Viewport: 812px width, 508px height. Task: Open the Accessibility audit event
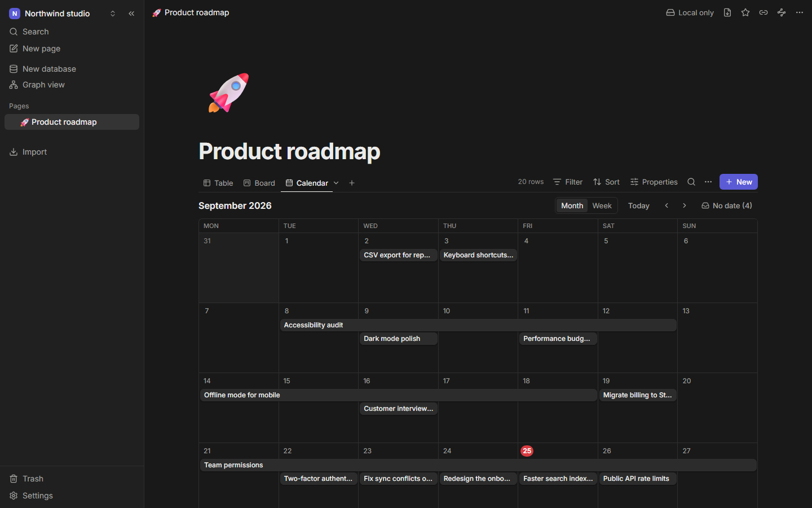click(478, 325)
